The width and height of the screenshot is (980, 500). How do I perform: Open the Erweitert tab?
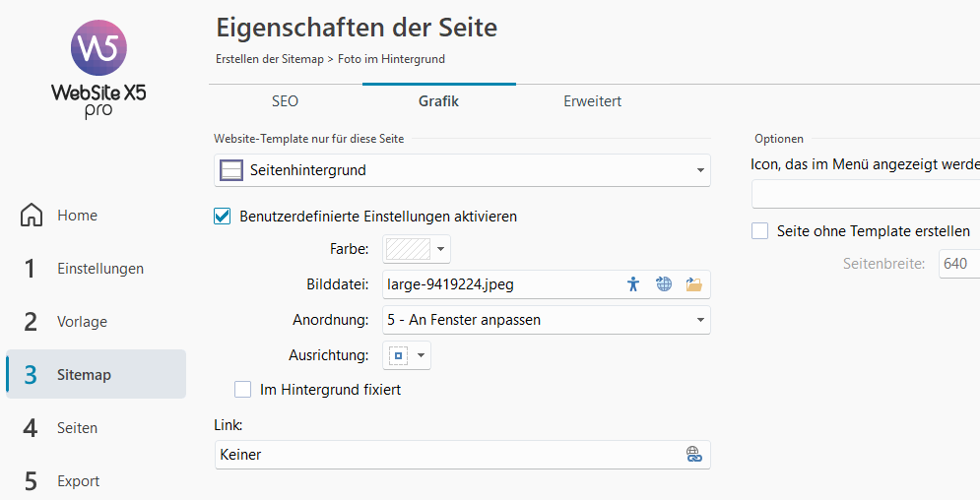coord(592,101)
